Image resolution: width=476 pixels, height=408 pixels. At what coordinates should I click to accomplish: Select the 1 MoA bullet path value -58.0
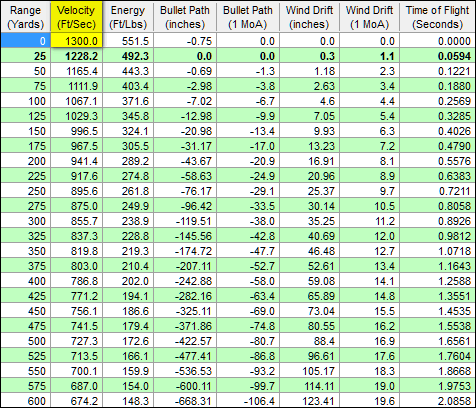point(248,281)
